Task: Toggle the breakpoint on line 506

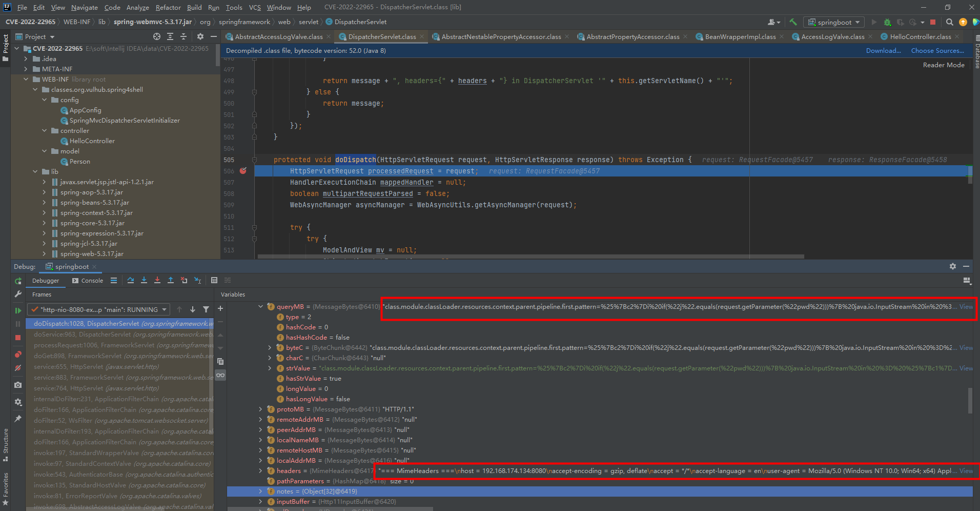Action: (x=243, y=171)
